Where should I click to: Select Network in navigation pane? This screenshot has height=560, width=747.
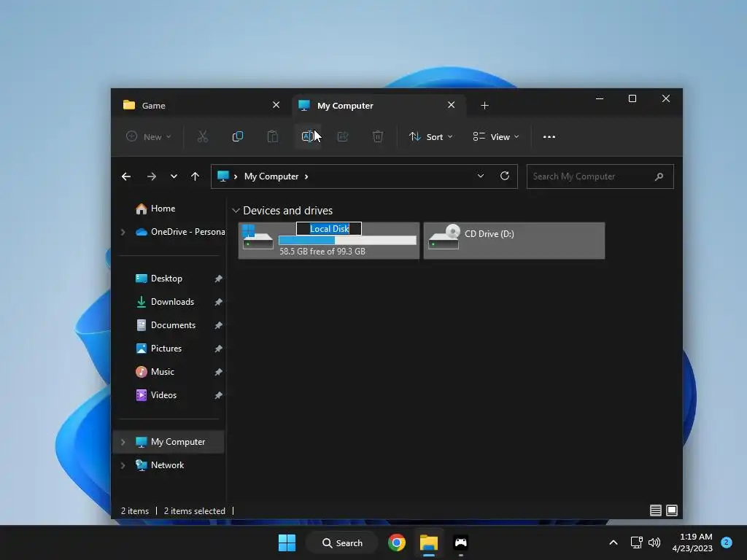pyautogui.click(x=169, y=465)
